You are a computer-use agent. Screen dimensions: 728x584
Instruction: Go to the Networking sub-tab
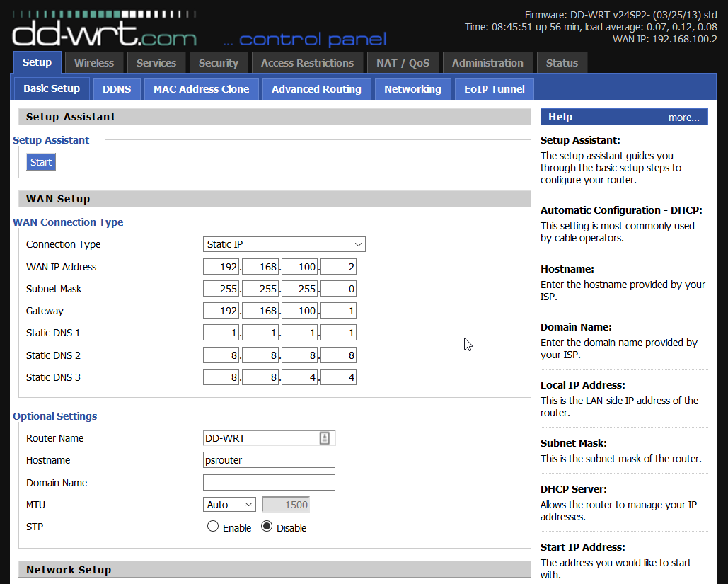[x=412, y=88]
